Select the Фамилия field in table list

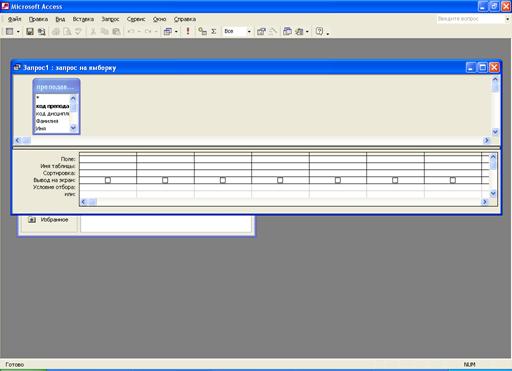[47, 121]
